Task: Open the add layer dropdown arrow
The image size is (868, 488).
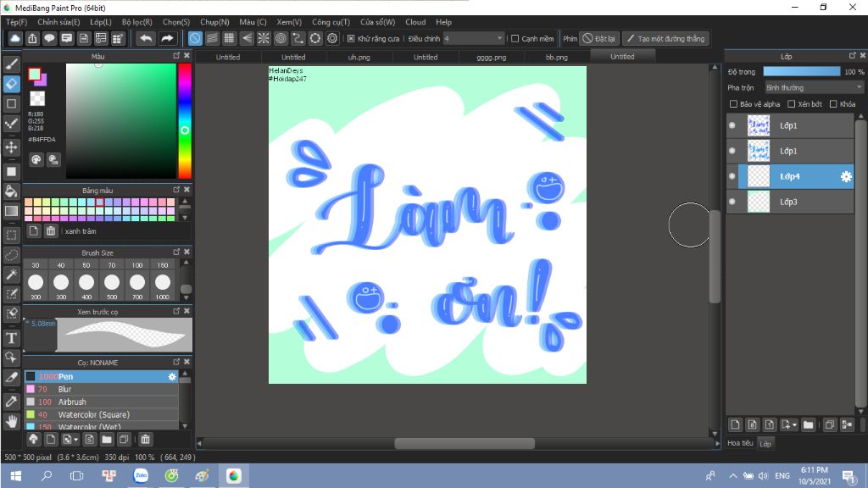Action: pyautogui.click(x=795, y=425)
